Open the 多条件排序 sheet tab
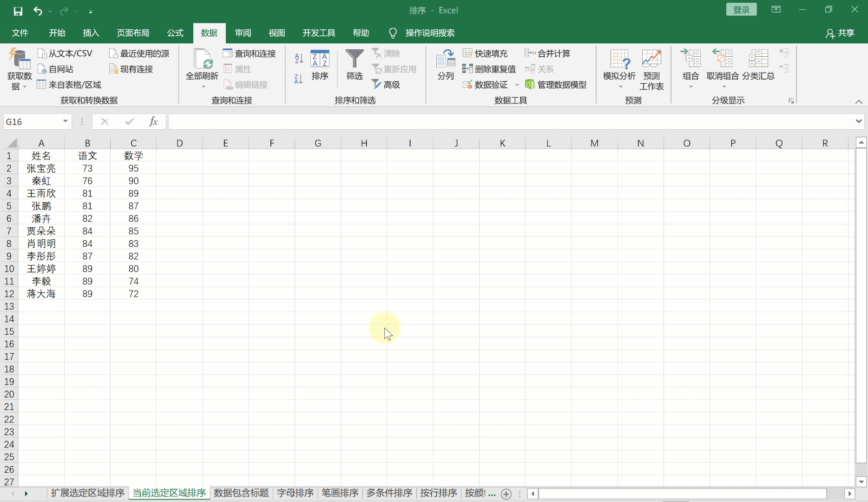The height and width of the screenshot is (502, 868). tap(389, 493)
